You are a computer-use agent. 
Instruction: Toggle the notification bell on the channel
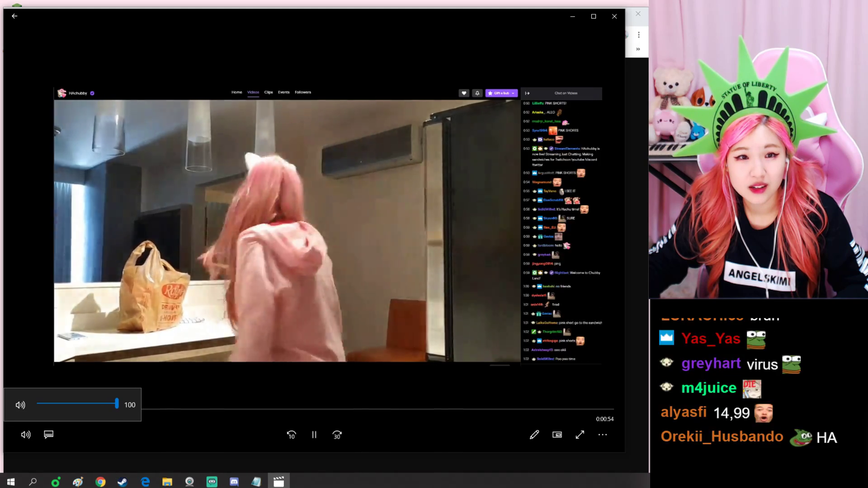click(477, 93)
